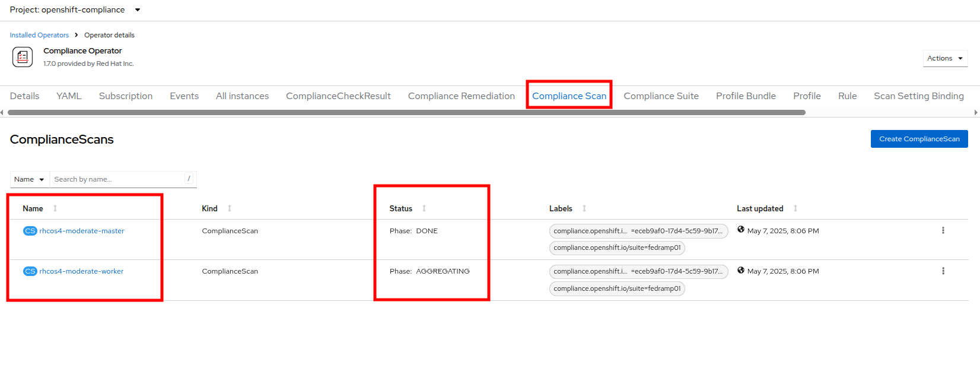Screen dimensions: 980x365
Task: Click the CS badge beside rhcos4-moderate-worker
Action: click(x=30, y=271)
